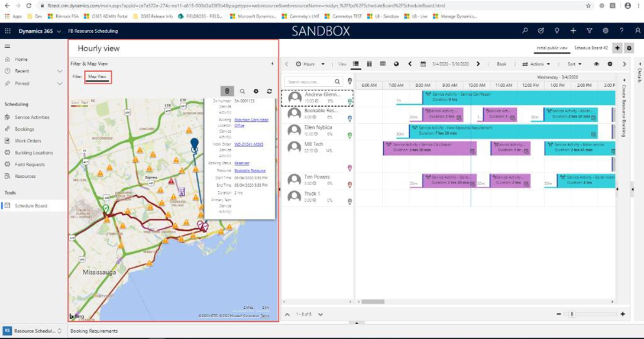This screenshot has height=339, width=644.
Task: Collapse the Filter & Map View panel arrow
Action: (x=272, y=64)
